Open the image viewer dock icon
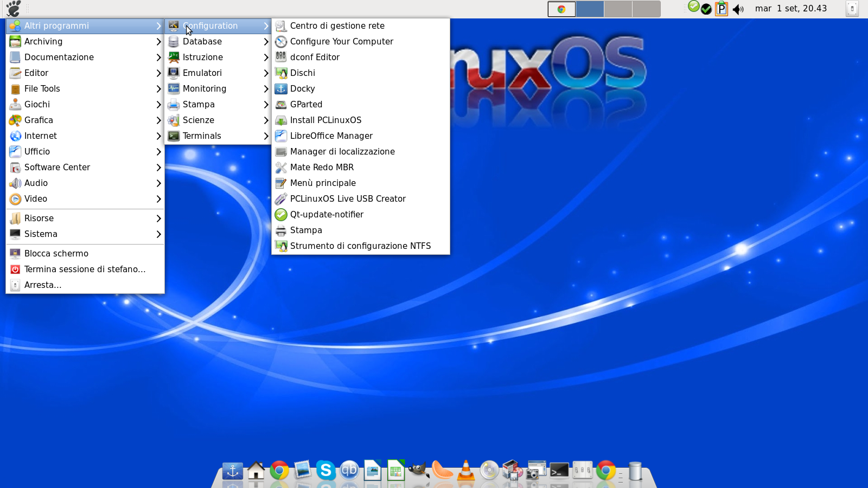The width and height of the screenshot is (868, 488). 303,471
